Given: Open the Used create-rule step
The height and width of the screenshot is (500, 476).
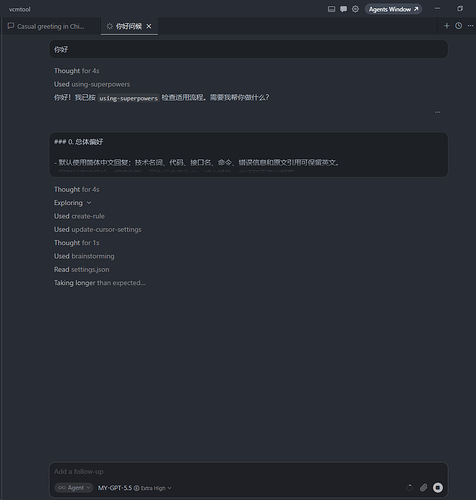Looking at the screenshot, I should pos(79,216).
